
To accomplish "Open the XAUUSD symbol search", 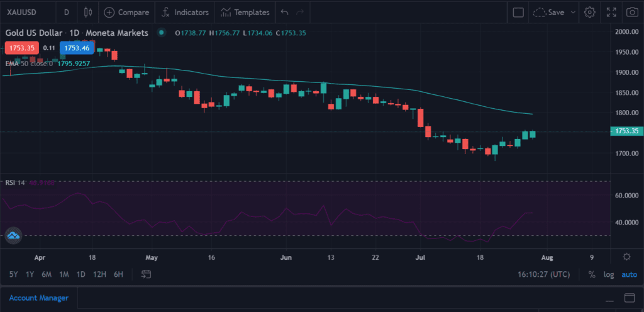I will tap(21, 13).
